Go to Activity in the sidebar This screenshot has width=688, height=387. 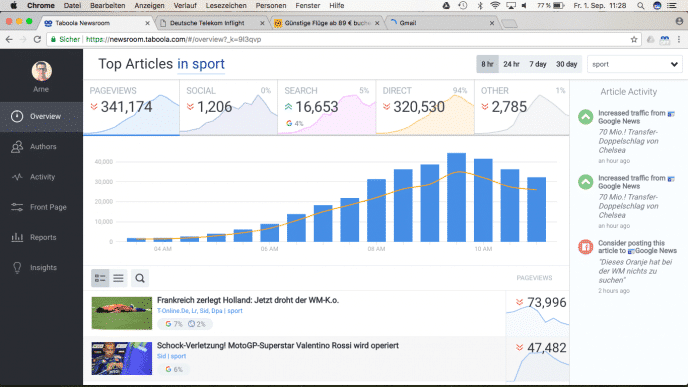click(41, 177)
